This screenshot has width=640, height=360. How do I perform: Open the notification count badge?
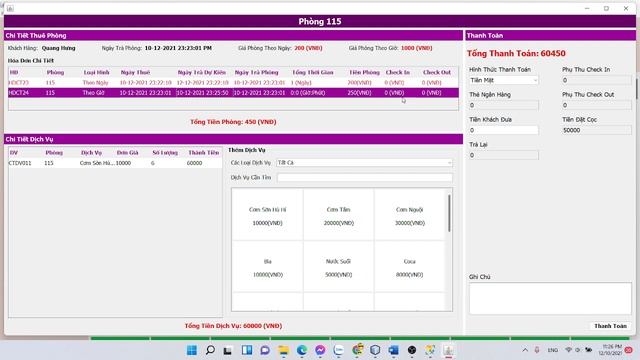click(x=629, y=350)
